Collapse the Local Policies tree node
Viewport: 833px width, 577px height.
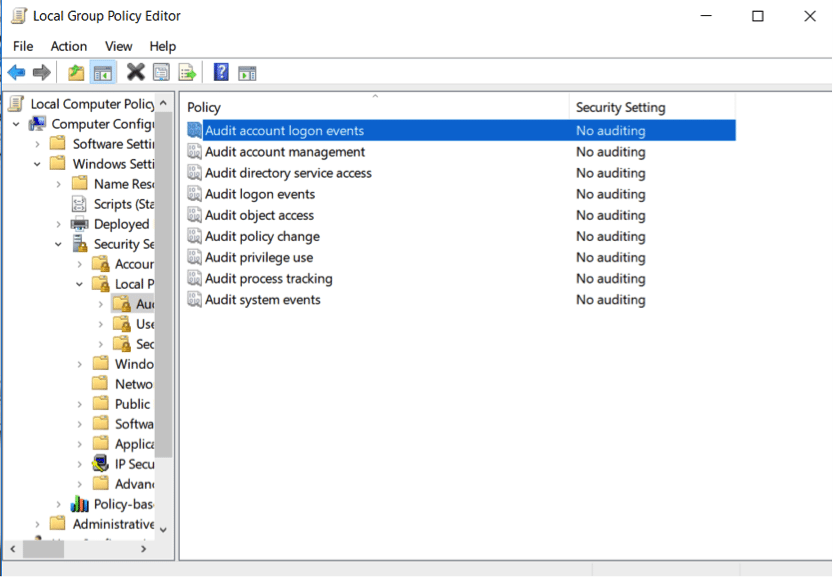pyautogui.click(x=80, y=284)
